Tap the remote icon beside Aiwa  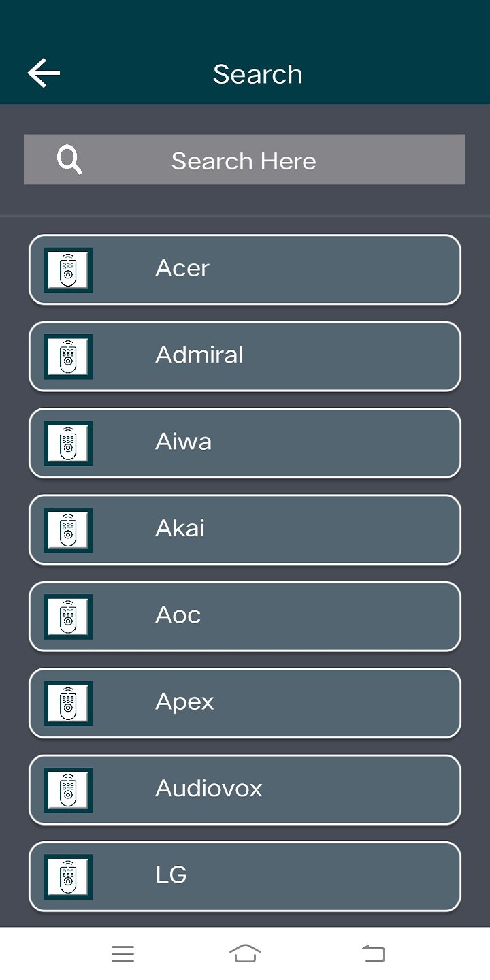pyautogui.click(x=67, y=443)
